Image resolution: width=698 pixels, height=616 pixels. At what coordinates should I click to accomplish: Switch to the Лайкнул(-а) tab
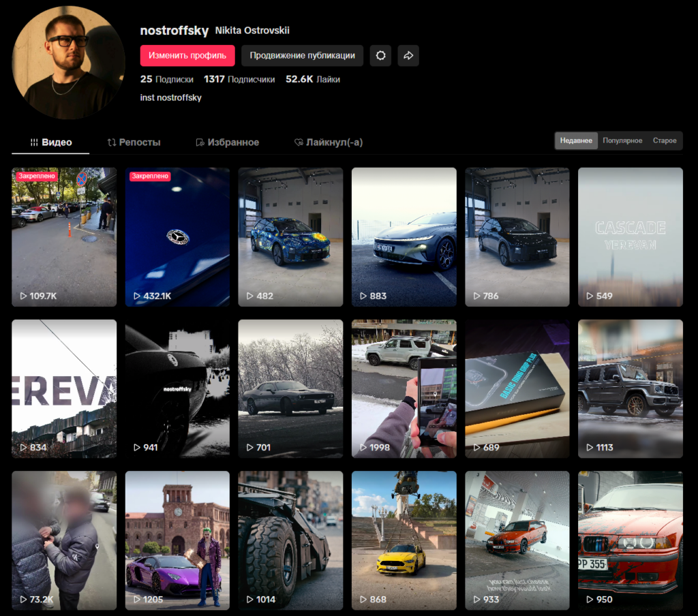point(329,142)
